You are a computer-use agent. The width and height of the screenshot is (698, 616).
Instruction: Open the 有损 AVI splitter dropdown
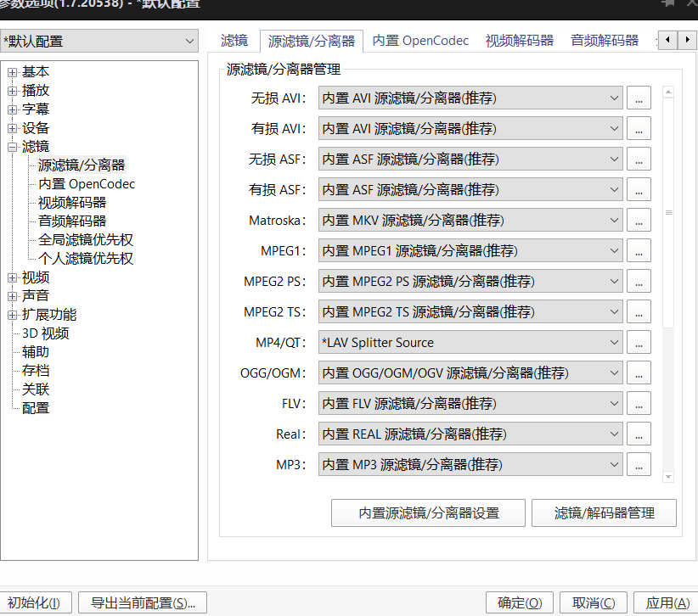pyautogui.click(x=470, y=128)
